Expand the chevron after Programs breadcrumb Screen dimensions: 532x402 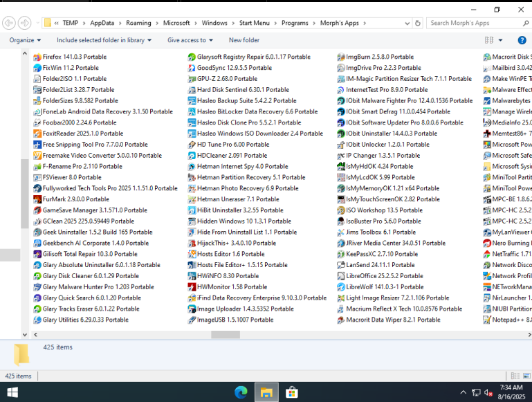314,23
